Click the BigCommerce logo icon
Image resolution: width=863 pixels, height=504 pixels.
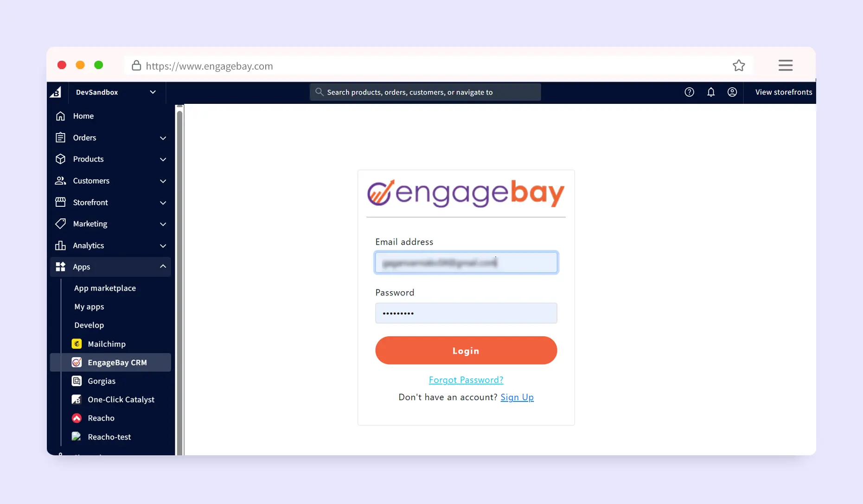click(56, 92)
